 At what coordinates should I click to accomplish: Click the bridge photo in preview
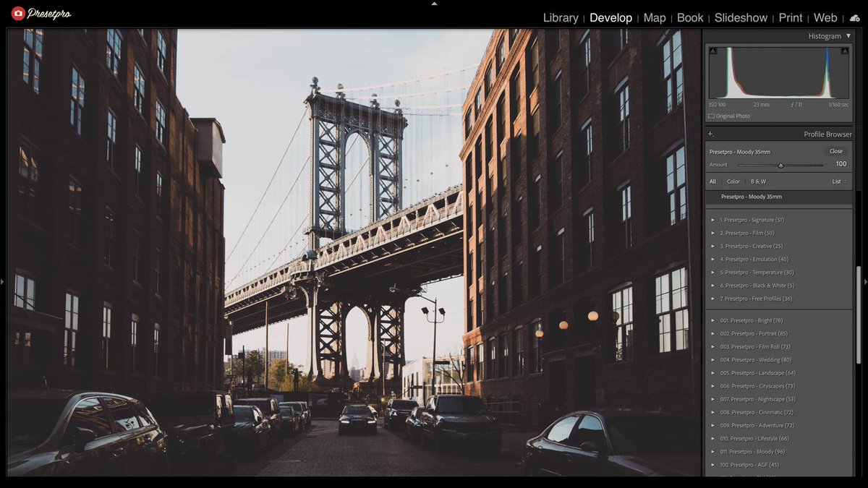[354, 252]
